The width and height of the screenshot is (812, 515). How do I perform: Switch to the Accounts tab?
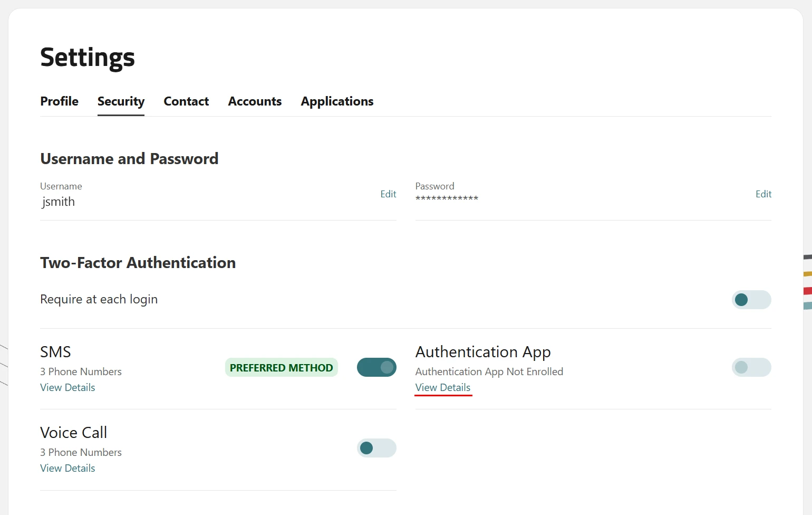coord(255,101)
